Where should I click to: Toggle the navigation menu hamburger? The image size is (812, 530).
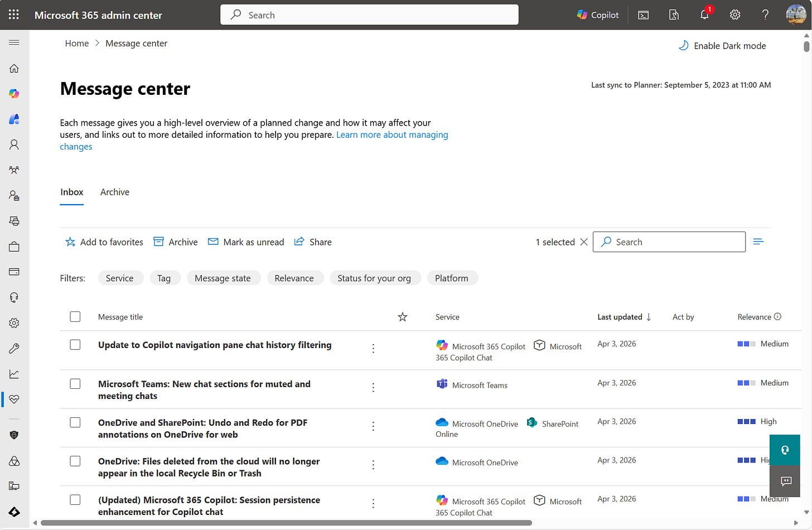(x=14, y=42)
